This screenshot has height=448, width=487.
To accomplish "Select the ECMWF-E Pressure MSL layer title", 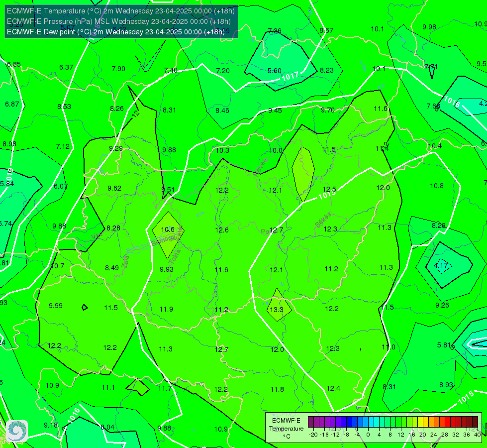I will [x=119, y=21].
